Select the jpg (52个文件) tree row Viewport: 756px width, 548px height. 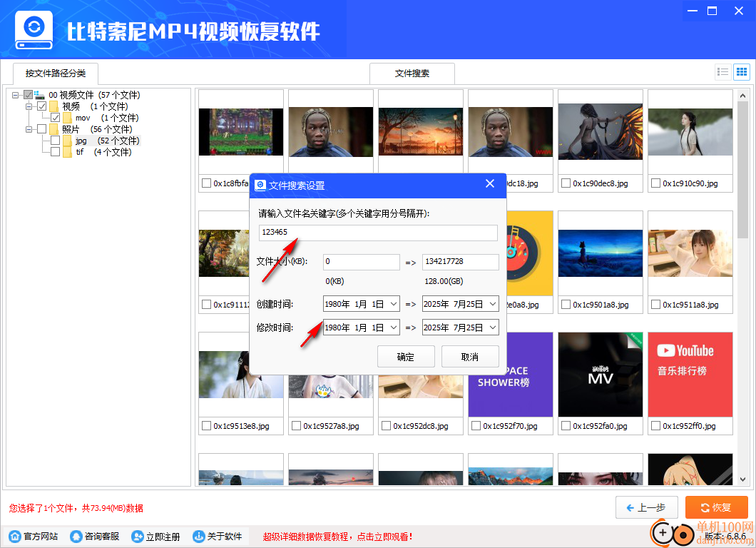(x=107, y=141)
